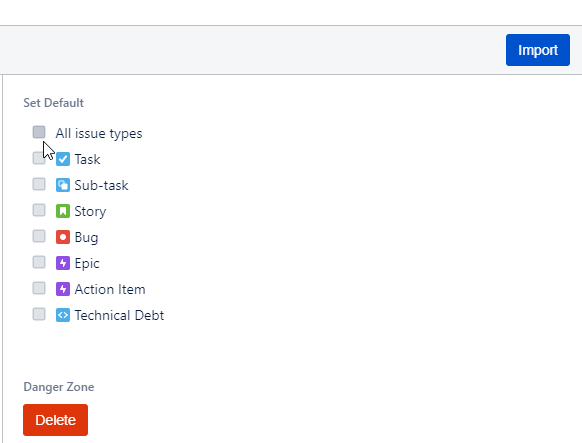Click the purple Epic lightning icon

pos(63,263)
